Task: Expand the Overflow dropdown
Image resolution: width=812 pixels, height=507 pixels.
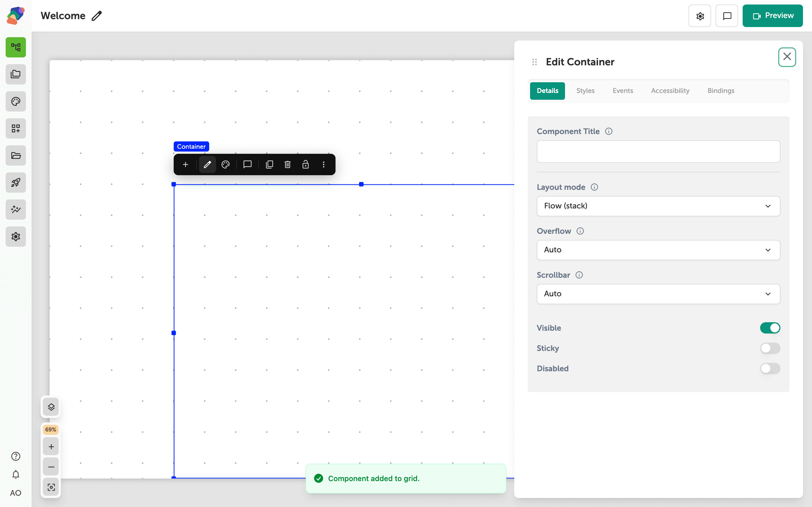Action: point(658,250)
